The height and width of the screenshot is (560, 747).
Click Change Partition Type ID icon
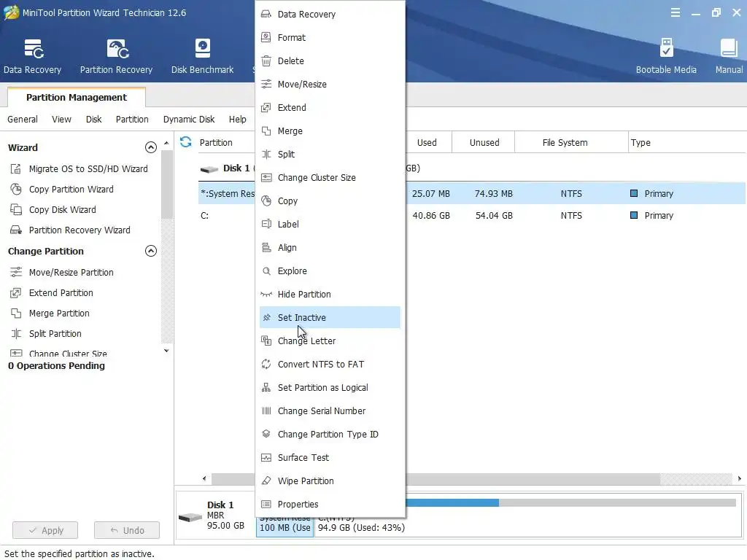[x=266, y=435]
